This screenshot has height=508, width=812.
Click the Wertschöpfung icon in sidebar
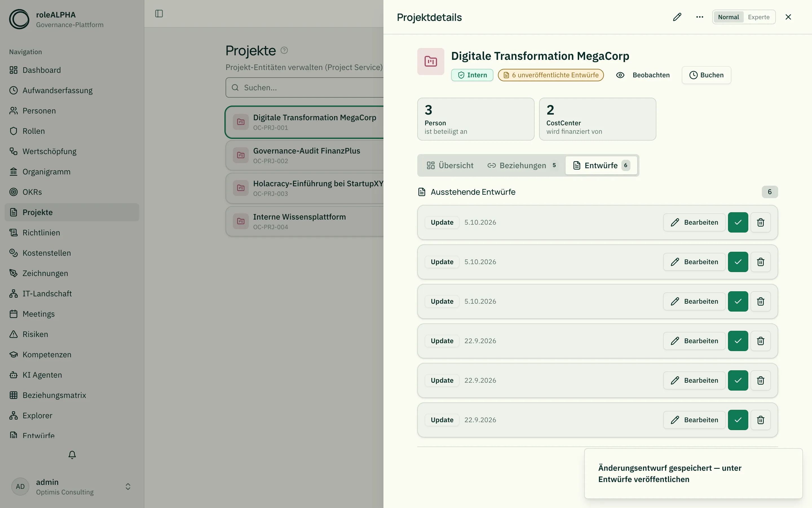[14, 152]
